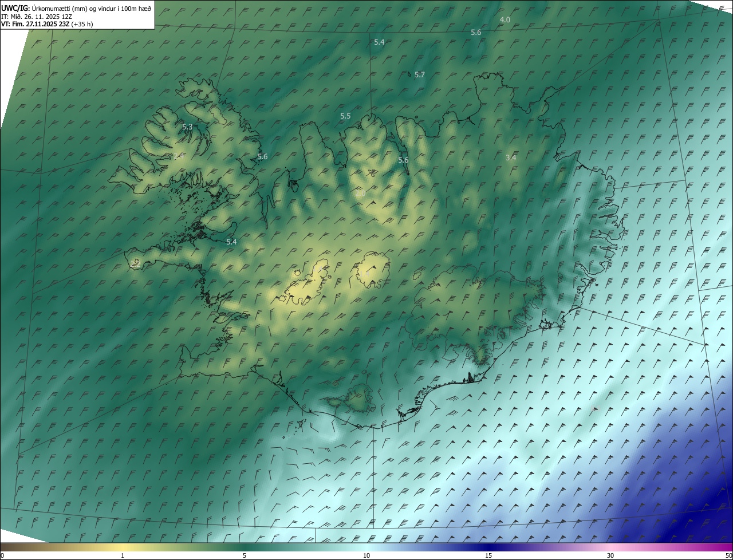Click the valid time line 'VT: Fim. 27.11.2025 23Z'
The image size is (733, 560).
click(36, 24)
